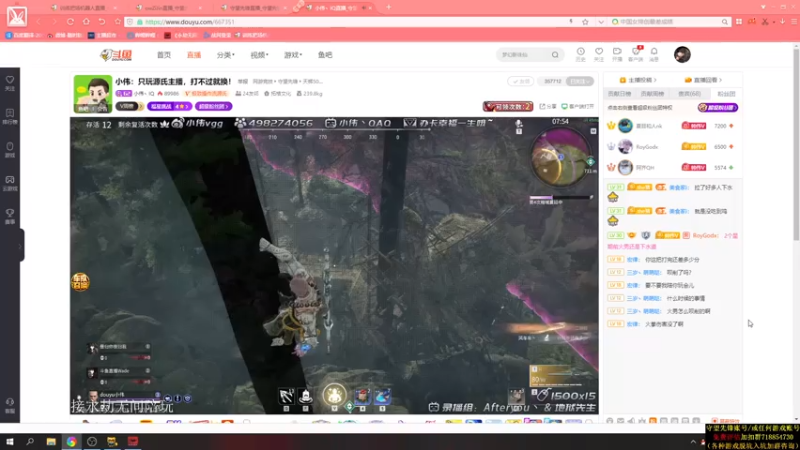Go to 首页 home menu item
This screenshot has width=800, height=450.
click(164, 55)
